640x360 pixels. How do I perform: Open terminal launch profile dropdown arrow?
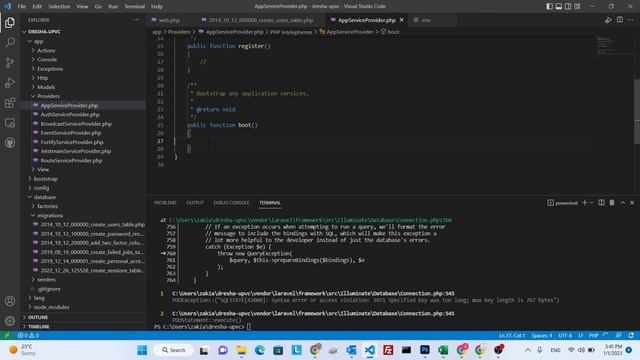591,202
